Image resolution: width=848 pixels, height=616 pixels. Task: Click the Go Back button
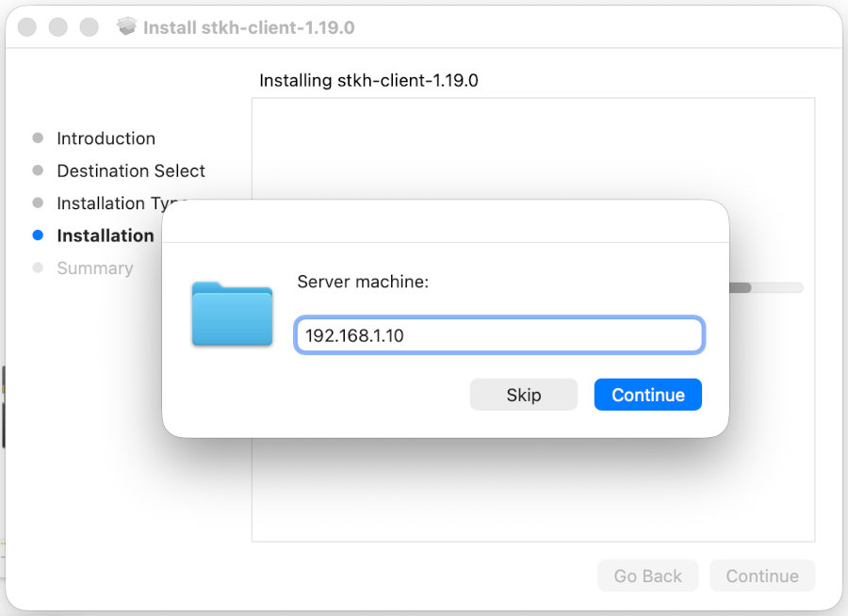[x=647, y=575]
